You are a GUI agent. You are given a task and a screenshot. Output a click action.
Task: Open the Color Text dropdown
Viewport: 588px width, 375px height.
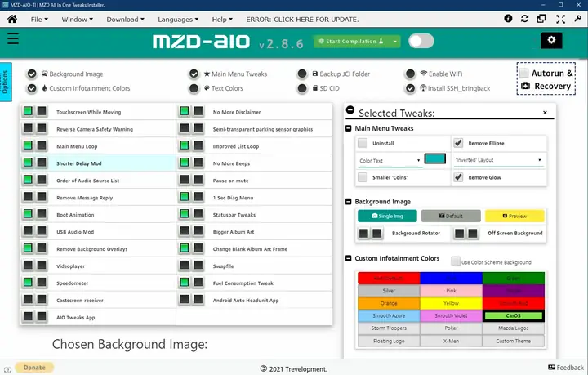pyautogui.click(x=389, y=161)
